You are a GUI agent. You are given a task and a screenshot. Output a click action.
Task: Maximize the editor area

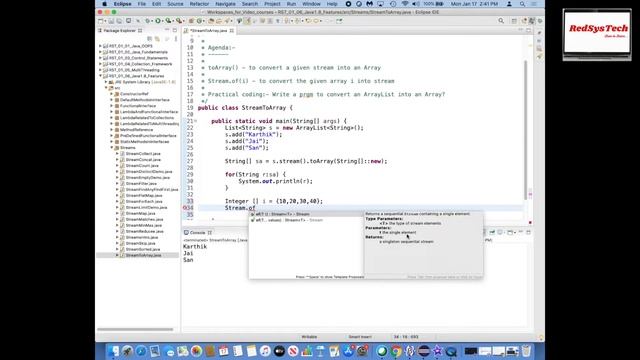pos(529,31)
